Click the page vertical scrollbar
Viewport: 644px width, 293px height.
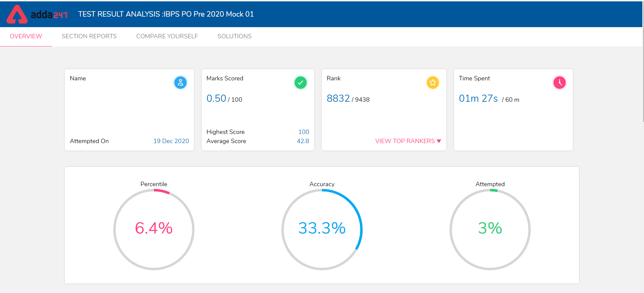click(x=643, y=61)
